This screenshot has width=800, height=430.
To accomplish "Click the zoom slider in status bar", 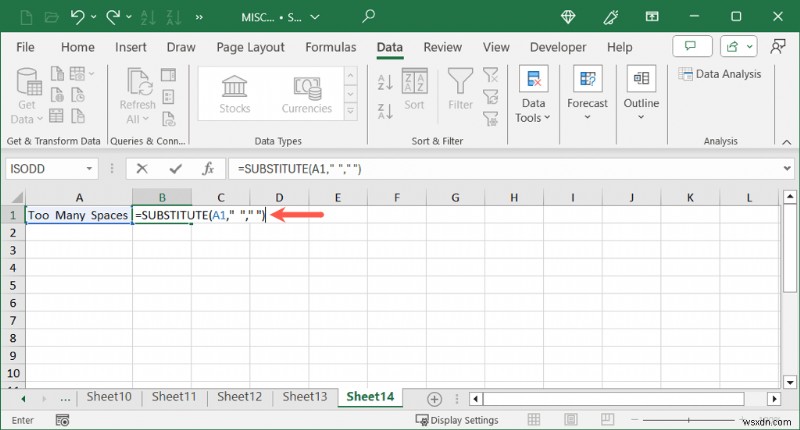I will pos(688,420).
